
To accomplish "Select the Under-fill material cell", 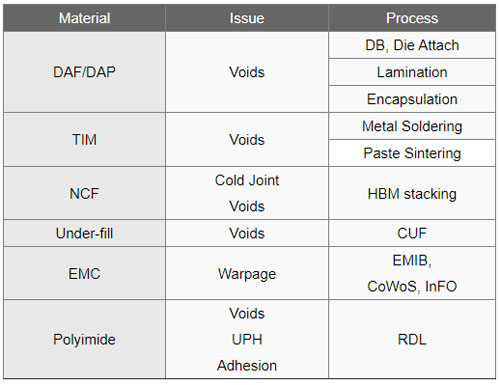I will [x=84, y=233].
